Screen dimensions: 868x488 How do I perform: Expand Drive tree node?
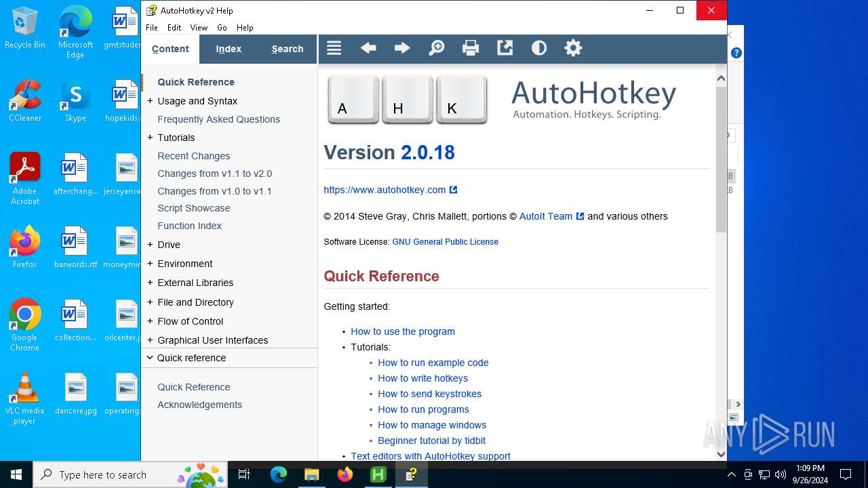click(150, 244)
